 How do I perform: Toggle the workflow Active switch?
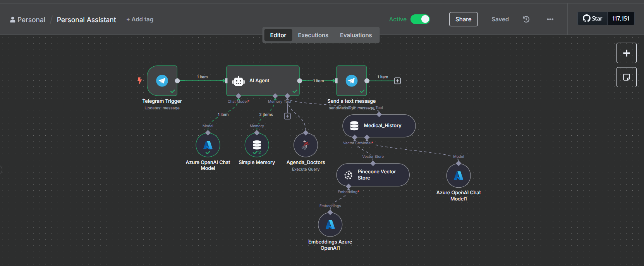(x=420, y=19)
